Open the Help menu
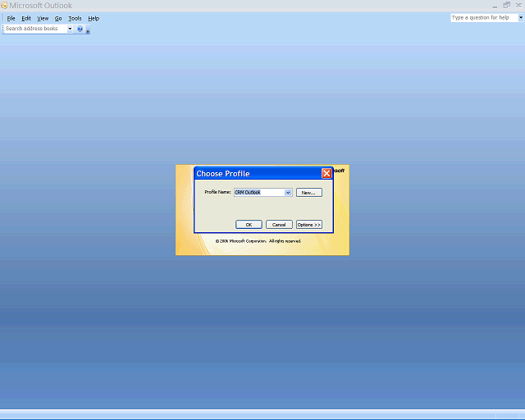The width and height of the screenshot is (525, 420). [x=94, y=18]
